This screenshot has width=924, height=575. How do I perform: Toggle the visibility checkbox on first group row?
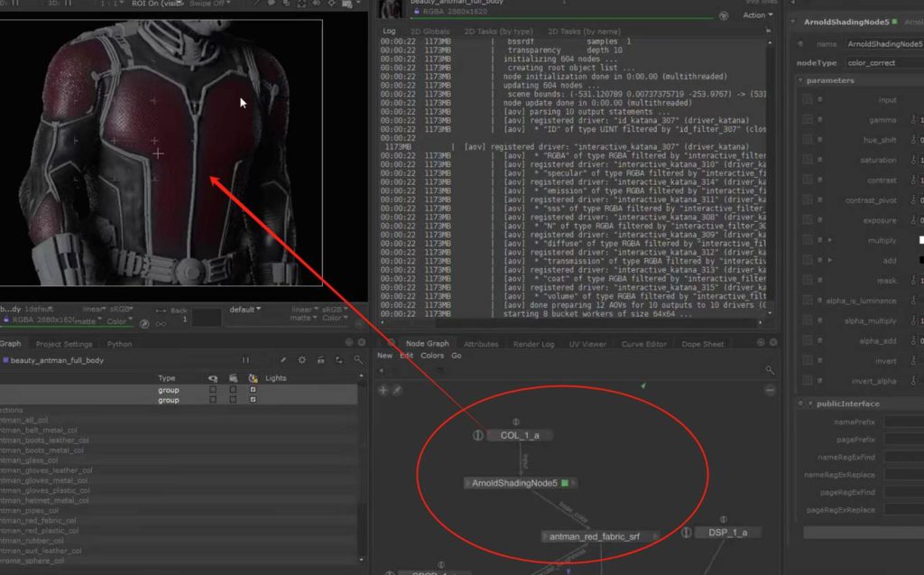coord(212,390)
